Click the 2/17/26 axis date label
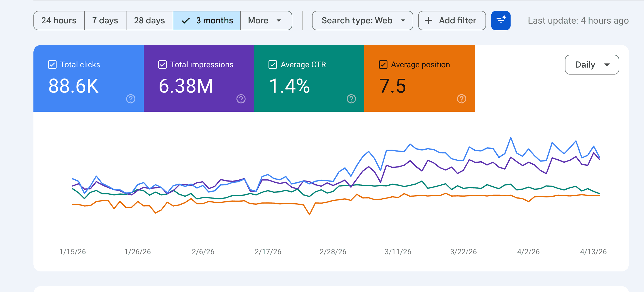The width and height of the screenshot is (644, 292). click(x=268, y=252)
